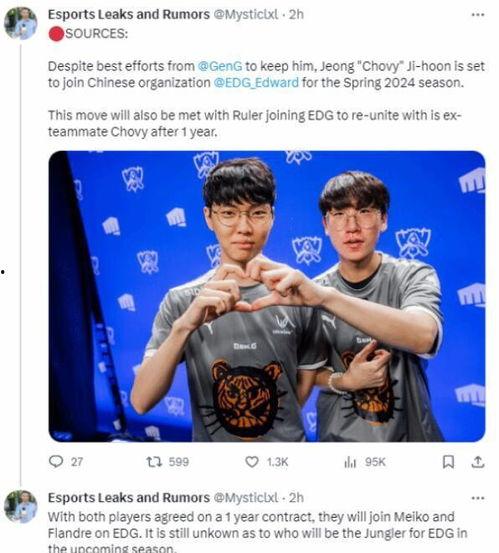This screenshot has width=499, height=553.
Task: Click the 2h timestamp on the reply tweet
Action: pos(296,498)
